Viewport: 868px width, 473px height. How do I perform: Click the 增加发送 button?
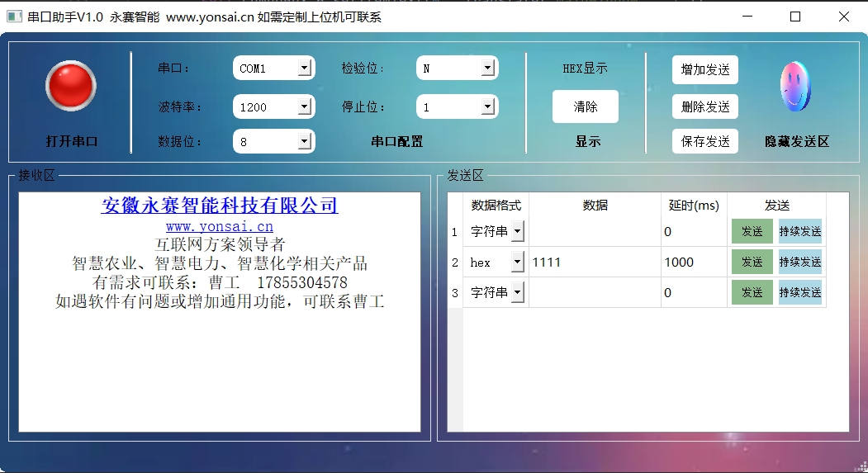[704, 70]
